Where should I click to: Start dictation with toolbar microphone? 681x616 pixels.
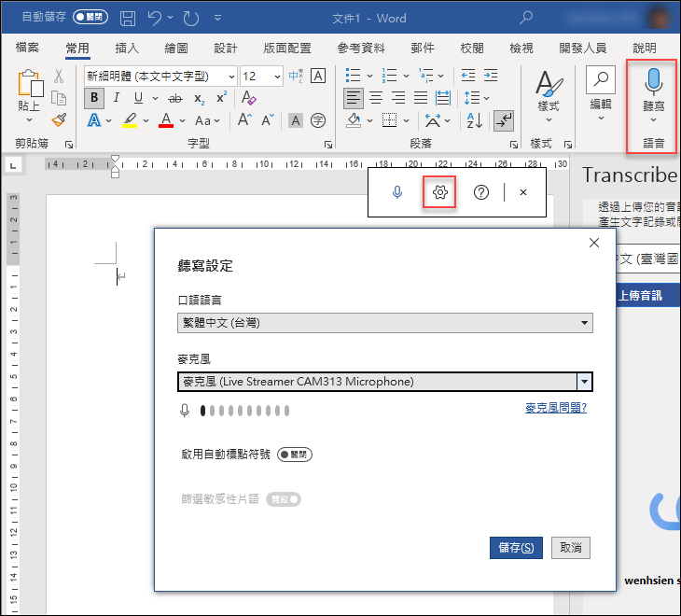coord(397,192)
